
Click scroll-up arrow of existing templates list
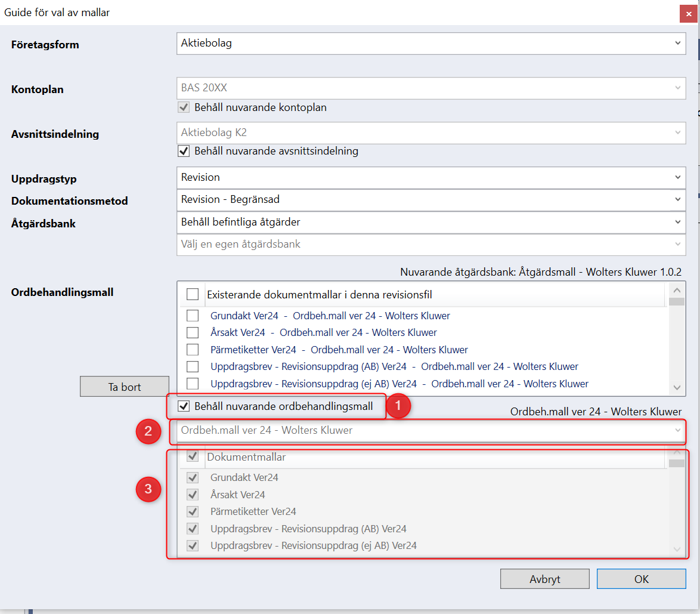pos(677,291)
